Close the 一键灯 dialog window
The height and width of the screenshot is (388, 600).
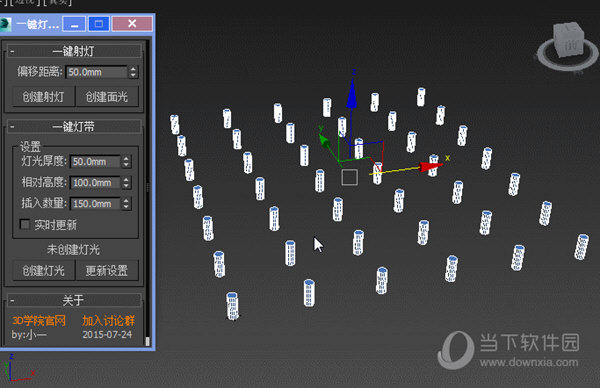click(132, 24)
